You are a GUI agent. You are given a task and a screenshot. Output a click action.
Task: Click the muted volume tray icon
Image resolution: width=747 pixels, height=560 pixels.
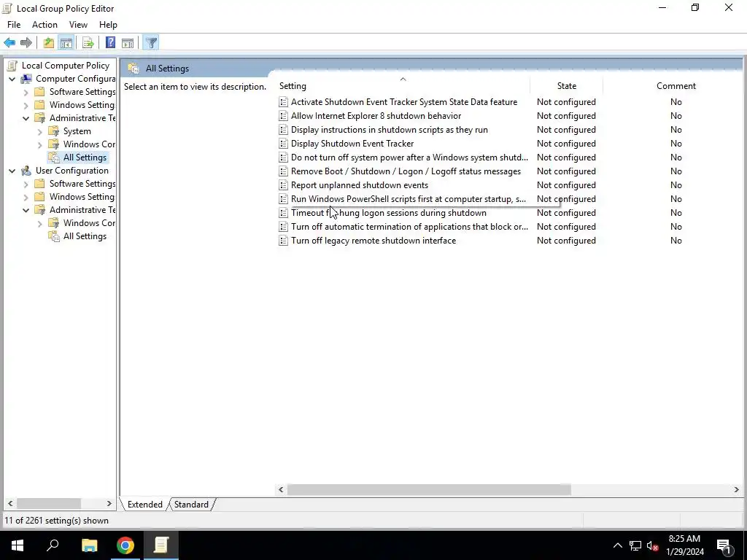pyautogui.click(x=653, y=545)
